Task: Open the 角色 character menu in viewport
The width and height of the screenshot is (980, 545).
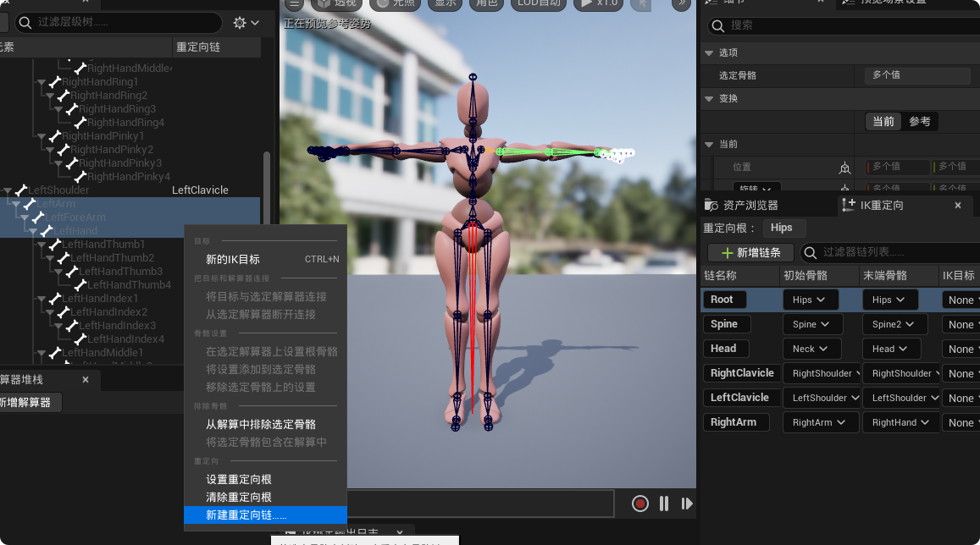Action: coord(487,3)
